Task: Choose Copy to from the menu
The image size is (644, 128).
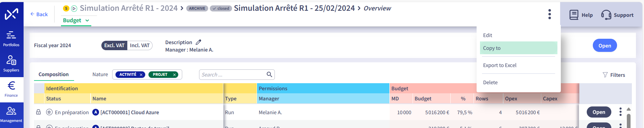Action: point(518,48)
